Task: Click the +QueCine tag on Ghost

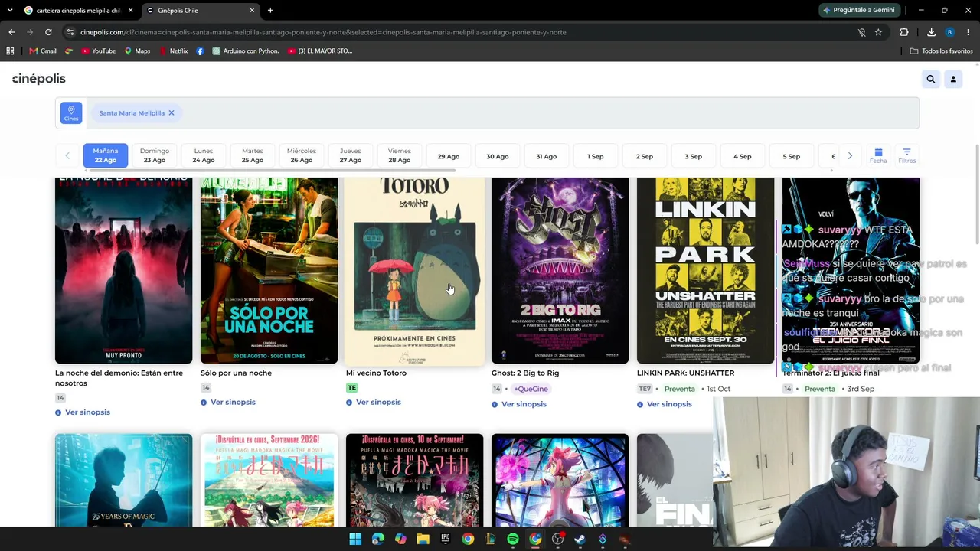Action: 531,389
